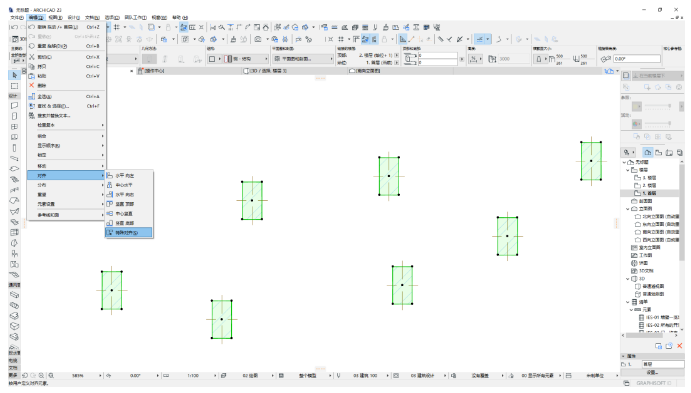
Task: Click the Settings button at bottom of navigator
Action: tap(653, 372)
